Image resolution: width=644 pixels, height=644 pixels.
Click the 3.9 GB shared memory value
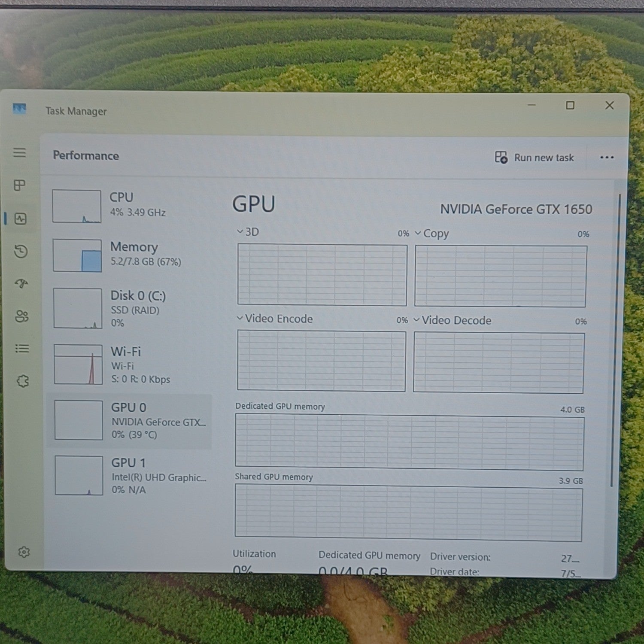(571, 481)
